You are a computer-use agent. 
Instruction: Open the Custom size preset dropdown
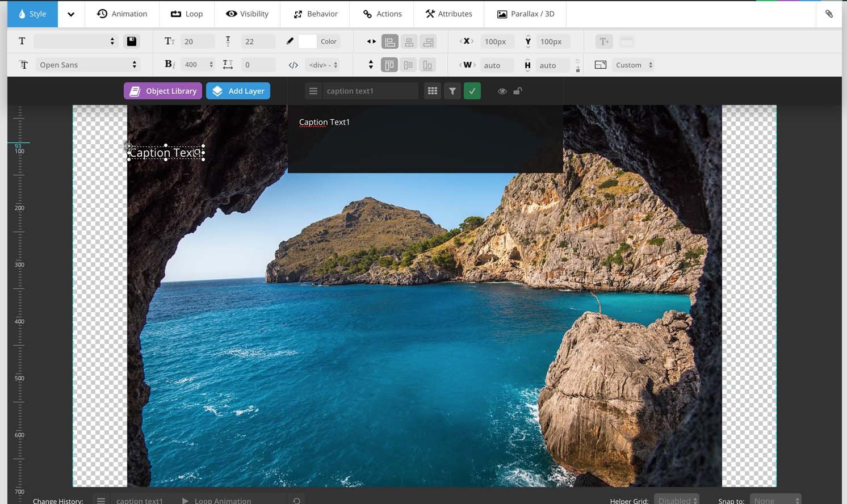click(634, 65)
